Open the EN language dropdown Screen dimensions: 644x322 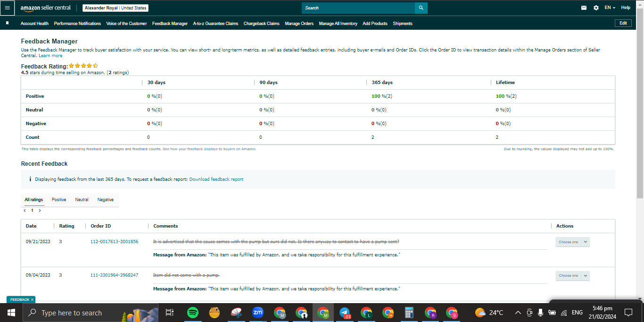point(610,8)
